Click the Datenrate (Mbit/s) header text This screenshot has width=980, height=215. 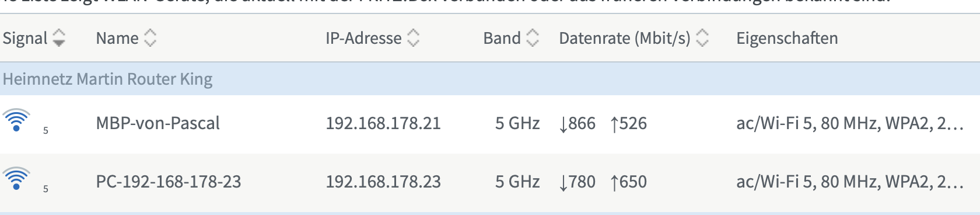(x=625, y=39)
